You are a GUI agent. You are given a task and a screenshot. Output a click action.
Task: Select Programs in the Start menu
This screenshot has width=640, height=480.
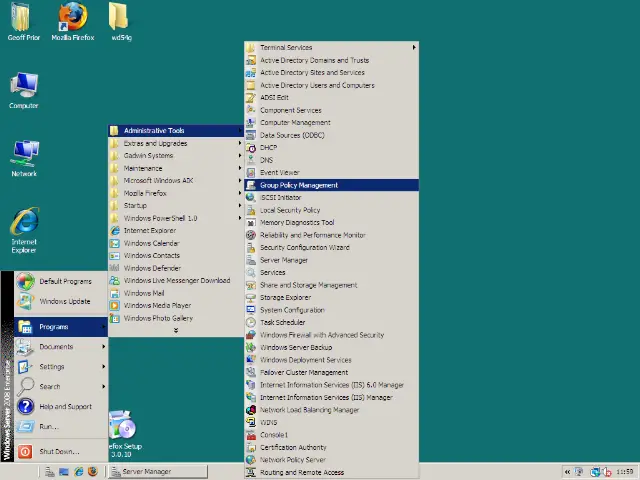(x=61, y=327)
